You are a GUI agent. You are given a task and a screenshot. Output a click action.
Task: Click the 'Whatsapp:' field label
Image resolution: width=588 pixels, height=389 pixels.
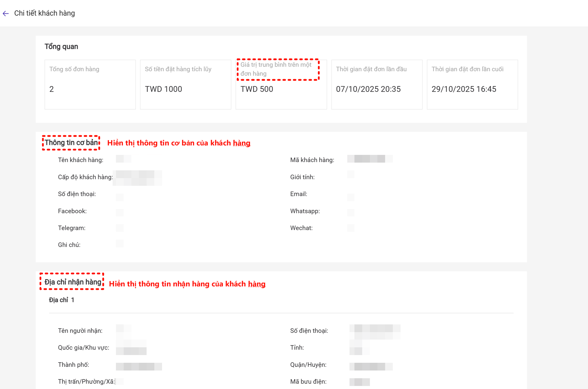305,211
